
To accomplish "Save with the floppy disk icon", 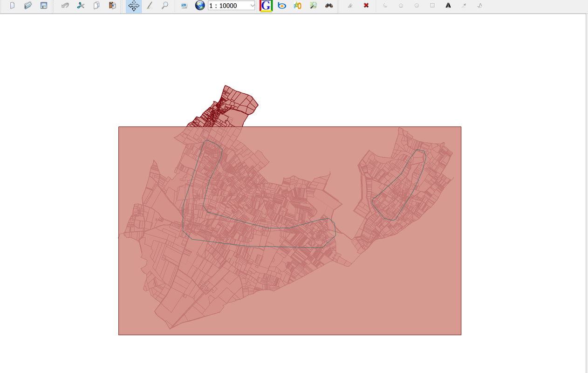I will (x=44, y=6).
